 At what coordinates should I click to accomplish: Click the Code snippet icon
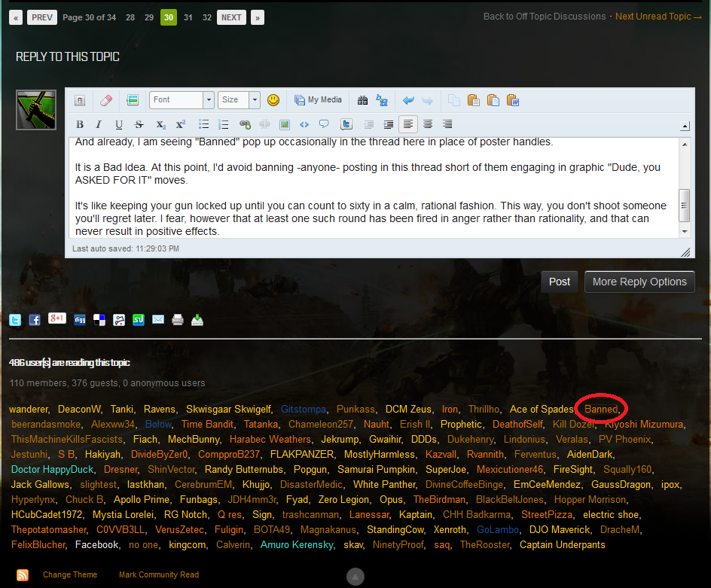click(x=304, y=124)
